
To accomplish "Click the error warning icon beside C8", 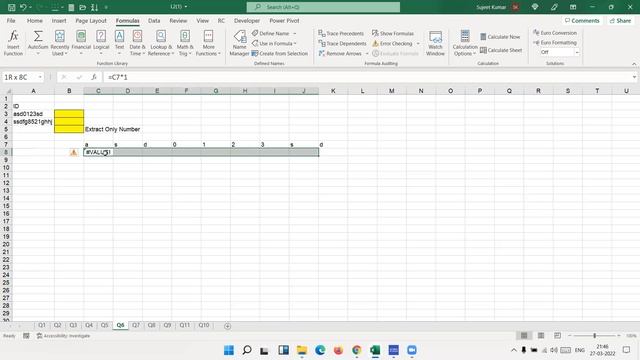I will pyautogui.click(x=73, y=152).
